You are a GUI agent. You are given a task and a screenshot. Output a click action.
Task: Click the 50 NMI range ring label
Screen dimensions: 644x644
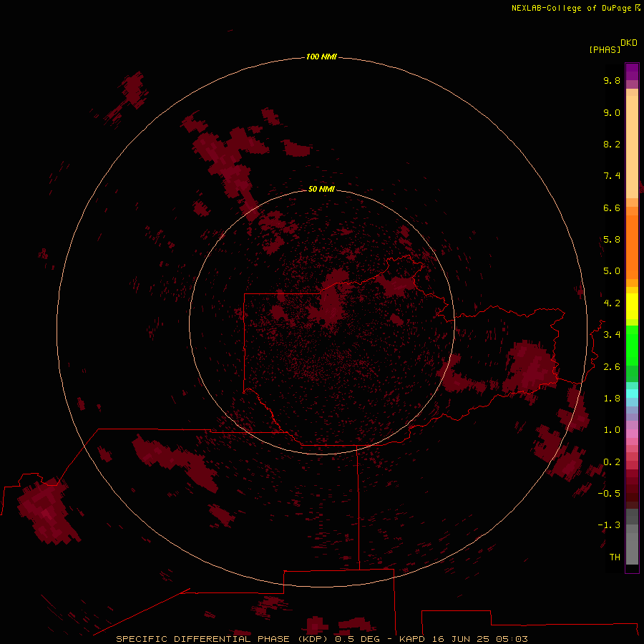click(x=321, y=189)
